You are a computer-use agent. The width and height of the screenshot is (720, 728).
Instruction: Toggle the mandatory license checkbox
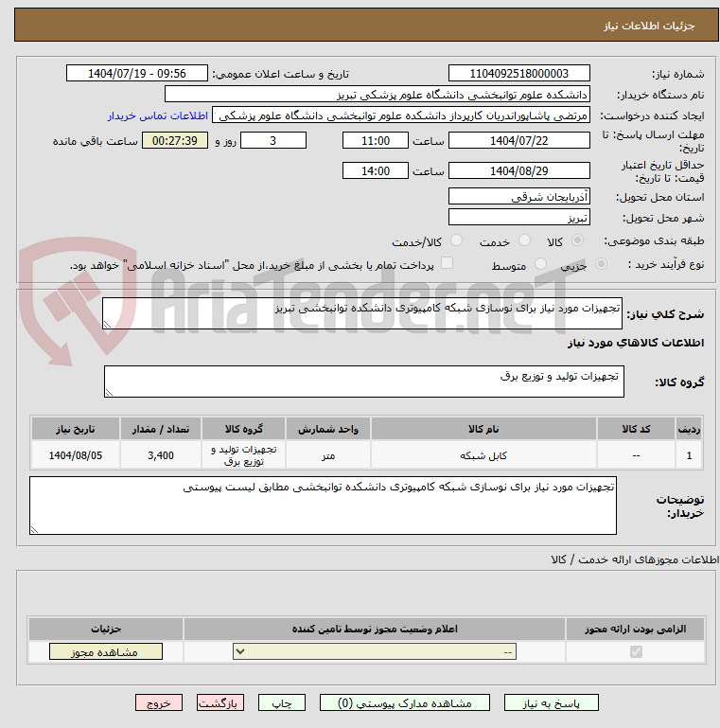[636, 652]
